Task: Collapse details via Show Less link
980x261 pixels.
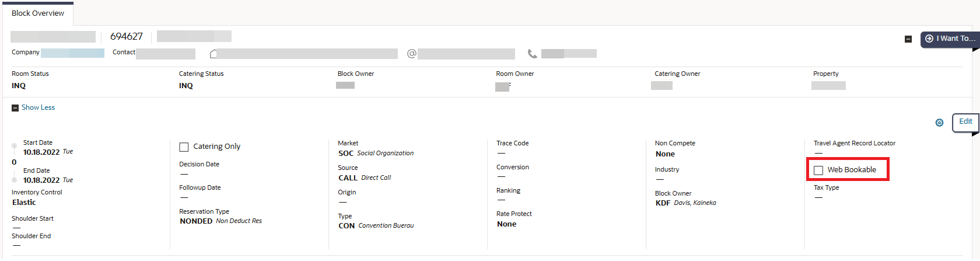Action: click(38, 107)
